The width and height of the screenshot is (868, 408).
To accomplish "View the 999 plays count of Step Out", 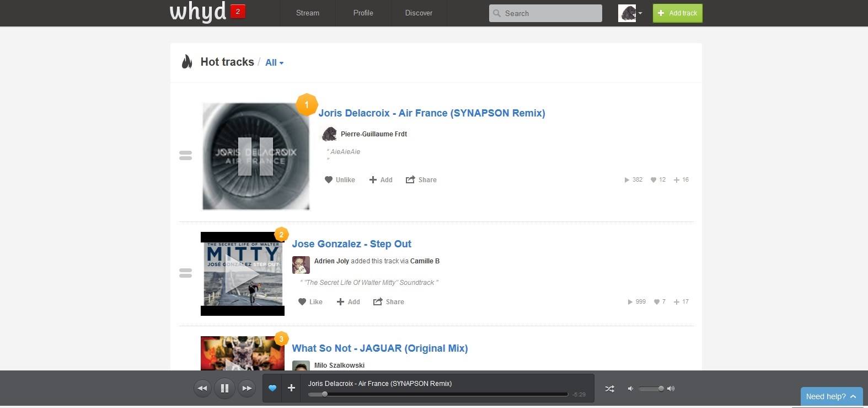I will (x=636, y=302).
